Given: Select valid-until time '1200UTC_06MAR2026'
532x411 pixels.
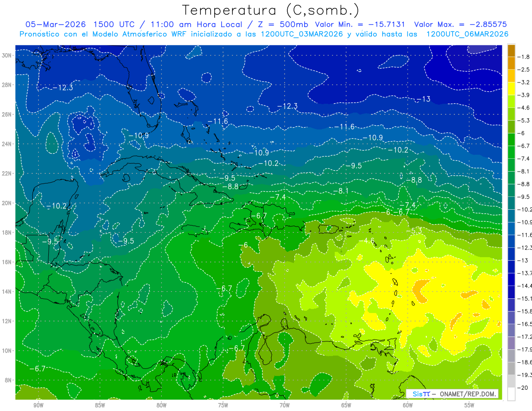Looking at the screenshot, I should point(467,34).
